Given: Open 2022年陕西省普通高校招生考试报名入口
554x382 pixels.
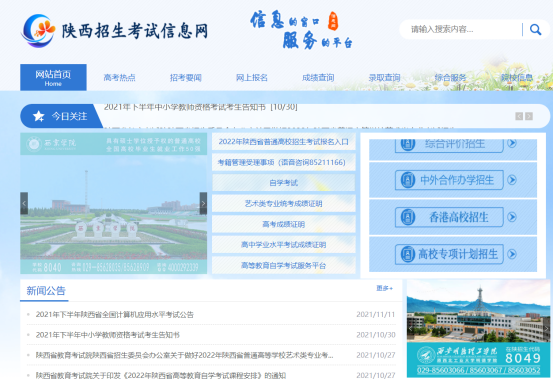Looking at the screenshot, I should (x=284, y=142).
